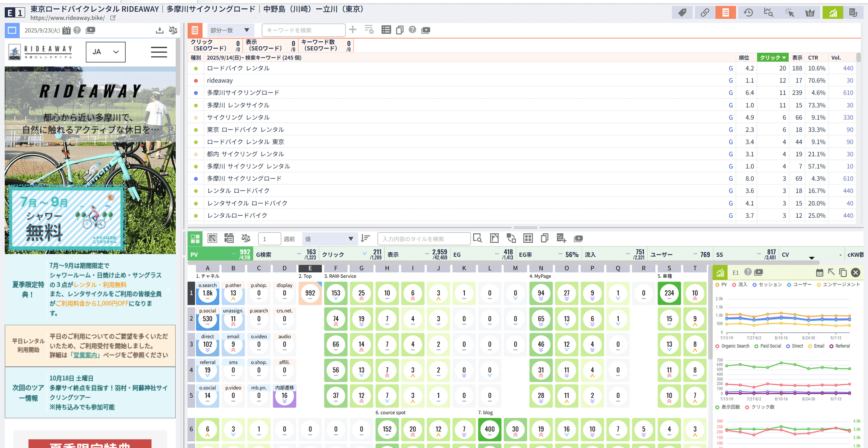
Task: Close the E1 chart panel
Action: tap(855, 273)
